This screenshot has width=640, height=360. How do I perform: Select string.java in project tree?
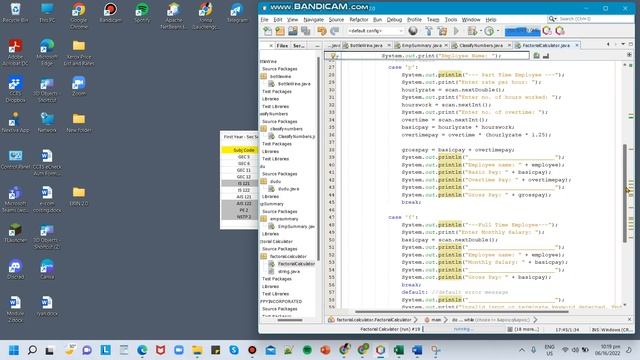pos(289,271)
